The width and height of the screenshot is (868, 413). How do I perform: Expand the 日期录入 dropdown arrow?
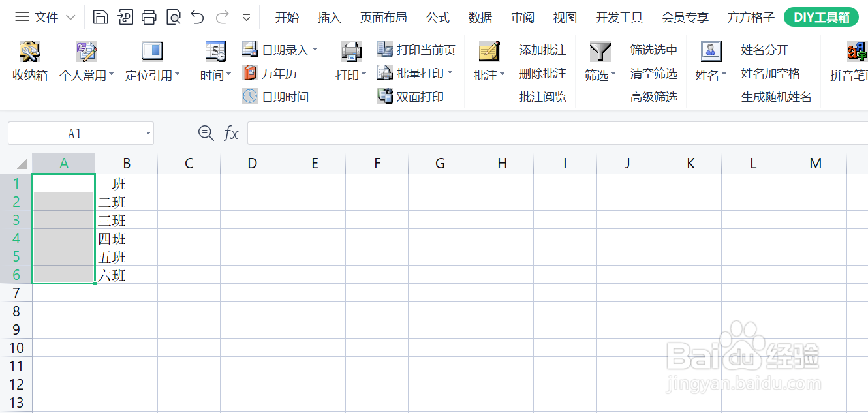tap(315, 50)
